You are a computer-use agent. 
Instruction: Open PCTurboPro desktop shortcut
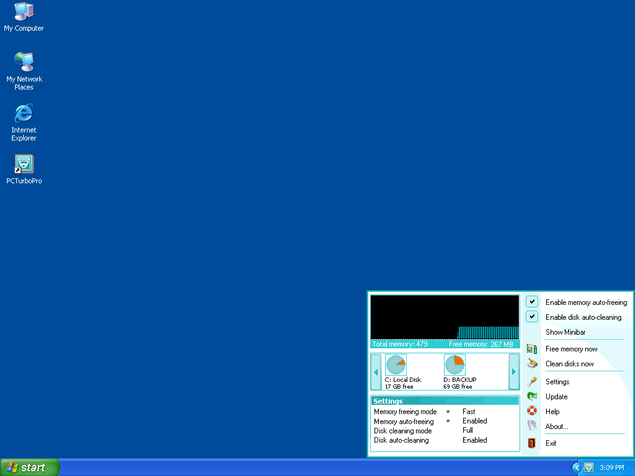tap(24, 165)
